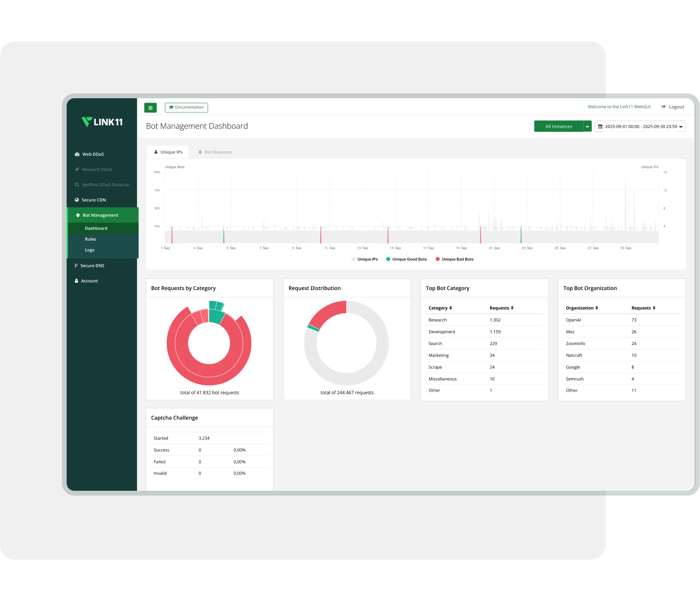Expand the All Instances dropdown arrow
Screen dimensions: 700x601
(587, 127)
